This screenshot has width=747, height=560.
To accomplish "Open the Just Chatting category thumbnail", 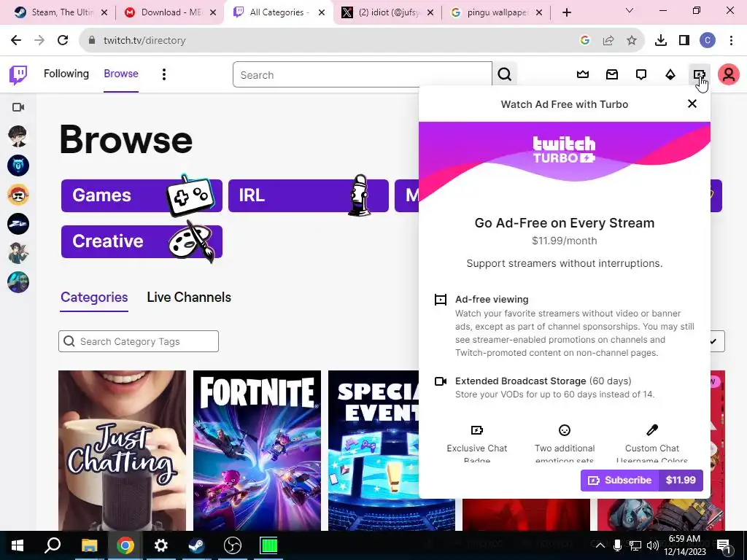I will coord(122,451).
